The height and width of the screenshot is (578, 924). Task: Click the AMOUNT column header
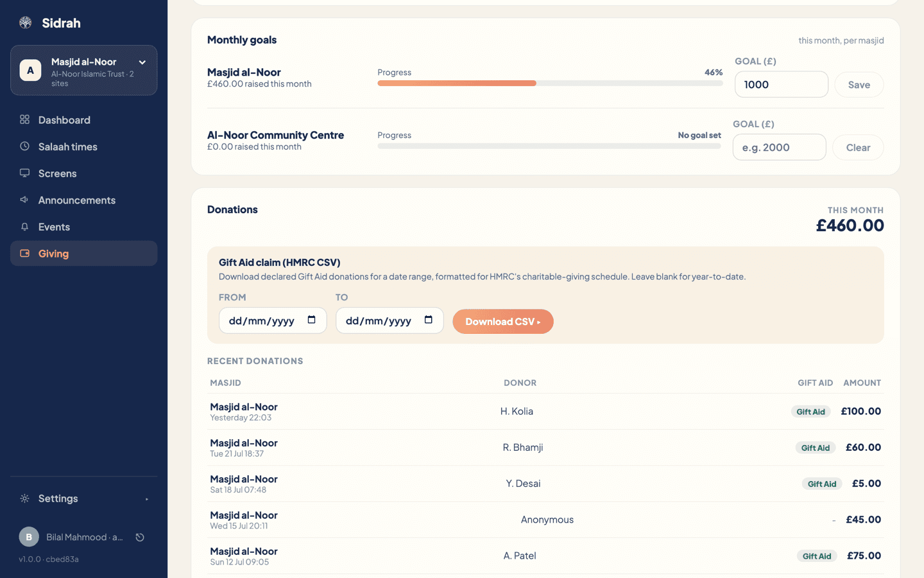[x=862, y=383]
